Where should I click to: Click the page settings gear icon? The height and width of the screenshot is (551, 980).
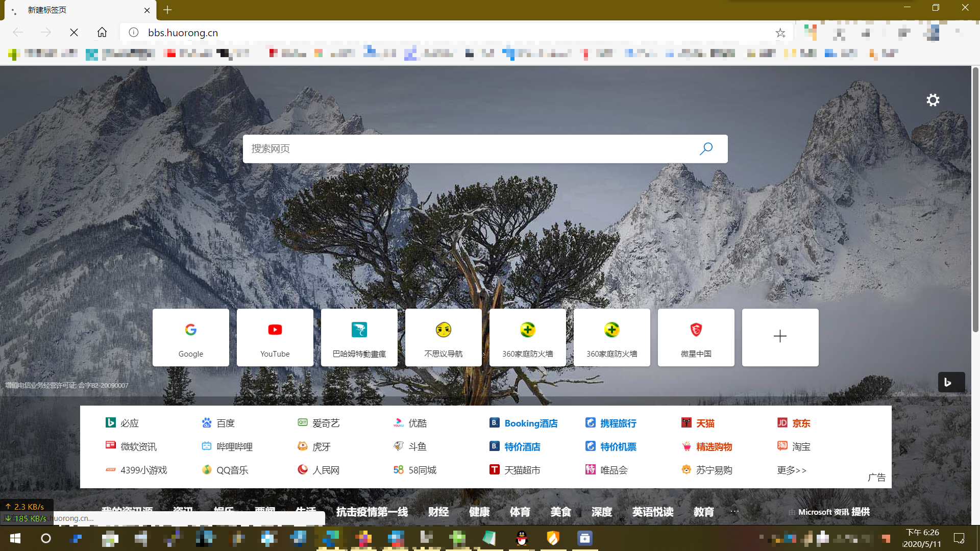933,100
